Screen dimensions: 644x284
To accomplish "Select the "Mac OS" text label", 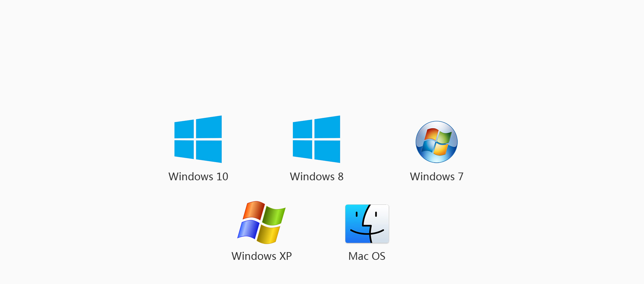I will pos(367,256).
